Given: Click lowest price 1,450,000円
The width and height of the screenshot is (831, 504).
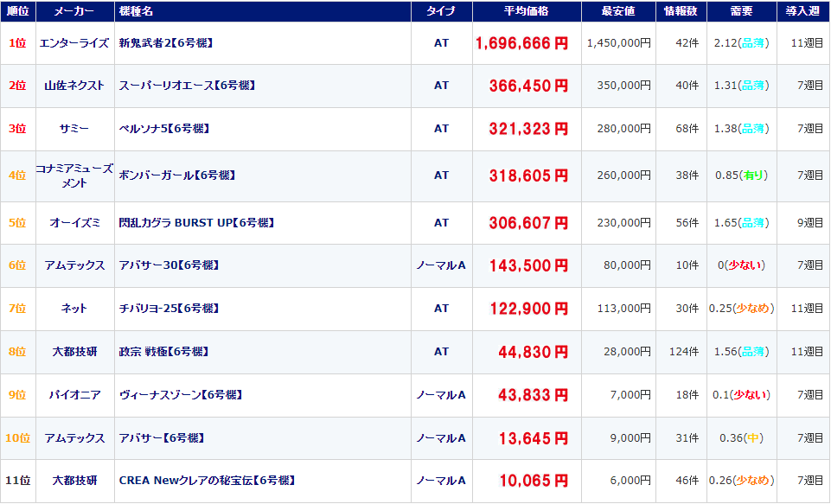Looking at the screenshot, I should [x=619, y=43].
